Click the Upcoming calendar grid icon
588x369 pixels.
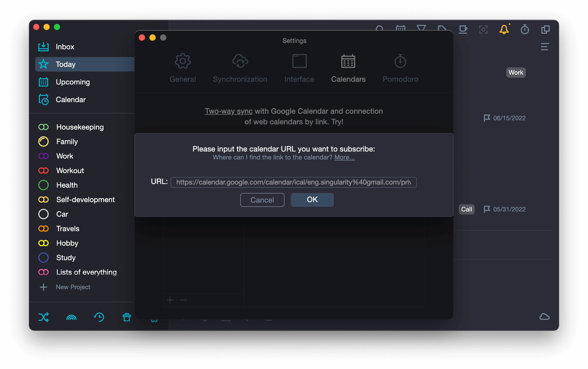point(43,82)
